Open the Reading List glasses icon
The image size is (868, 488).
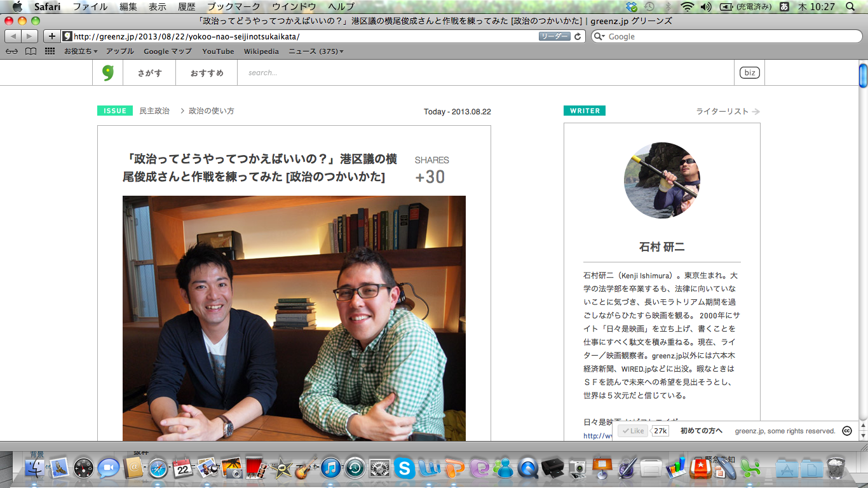(x=11, y=51)
